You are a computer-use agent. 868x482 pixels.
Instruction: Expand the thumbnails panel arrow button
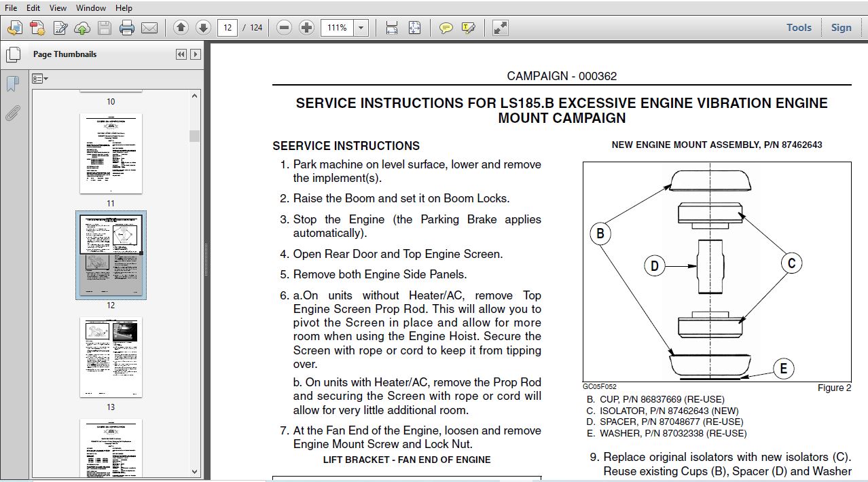(196, 54)
